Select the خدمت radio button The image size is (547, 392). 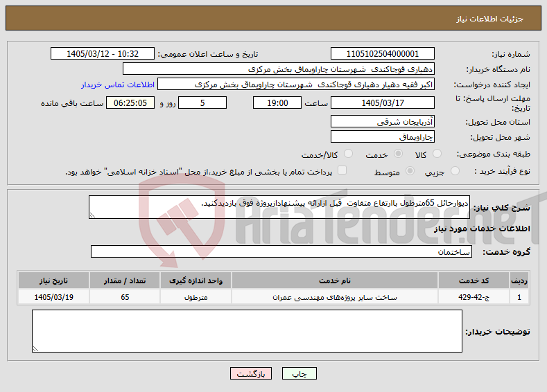(x=398, y=154)
